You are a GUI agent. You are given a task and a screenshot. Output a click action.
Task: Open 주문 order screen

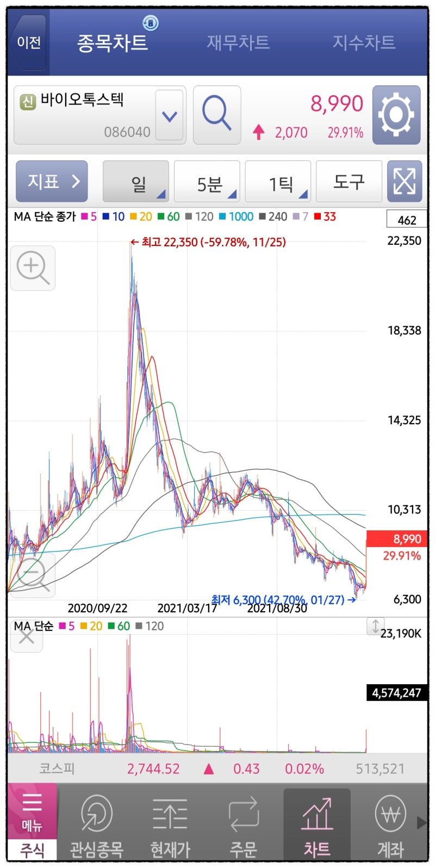pyautogui.click(x=244, y=826)
